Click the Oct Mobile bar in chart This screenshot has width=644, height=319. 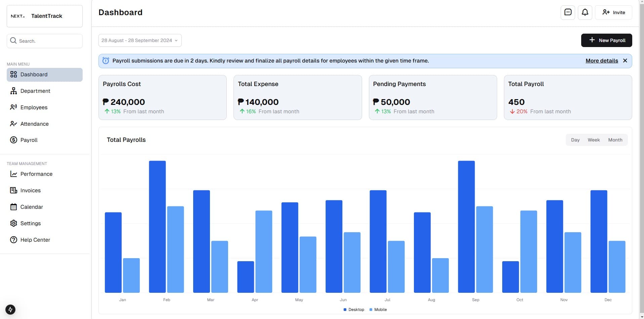pos(528,252)
